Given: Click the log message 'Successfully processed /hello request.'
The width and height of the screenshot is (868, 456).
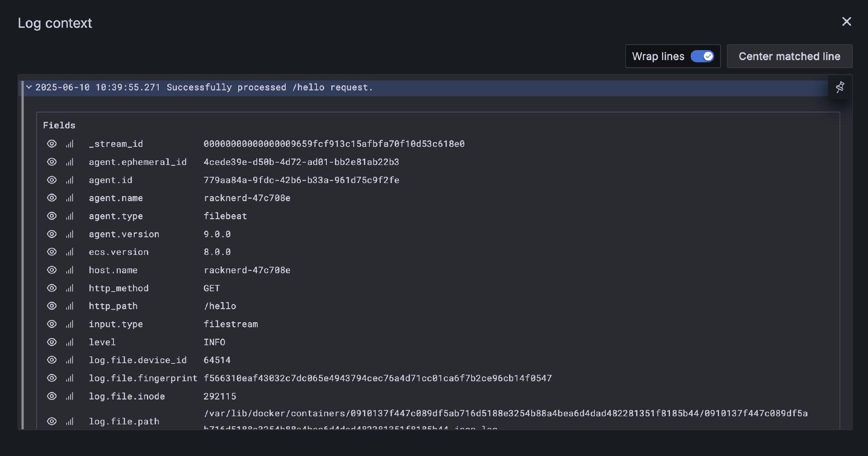Looking at the screenshot, I should (269, 88).
